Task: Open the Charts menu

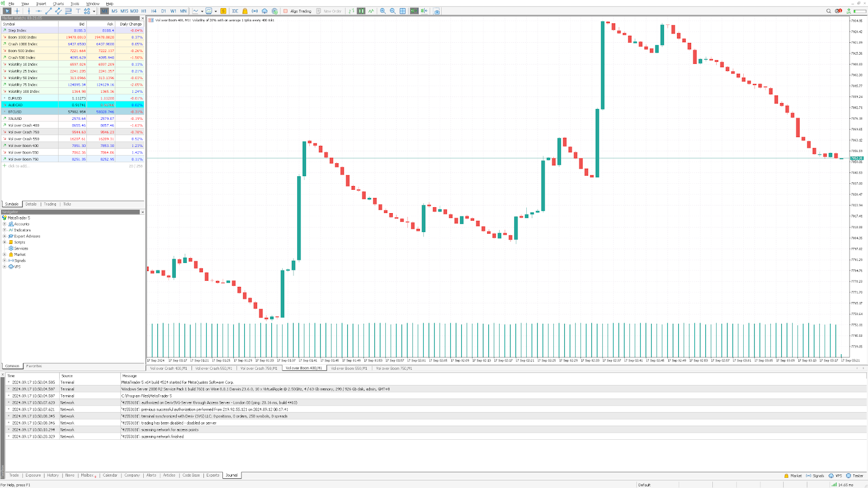Action: [58, 3]
